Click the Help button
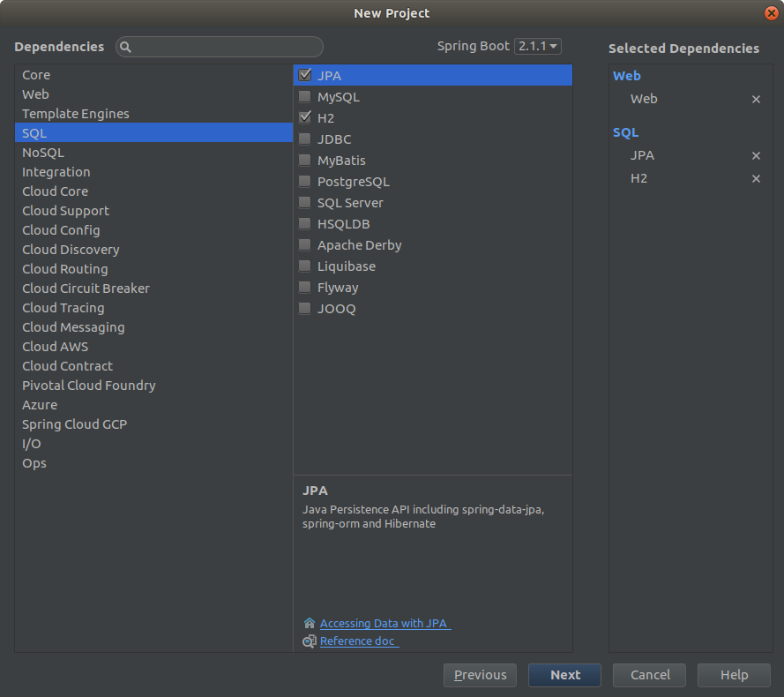The width and height of the screenshot is (784, 697). 733,675
